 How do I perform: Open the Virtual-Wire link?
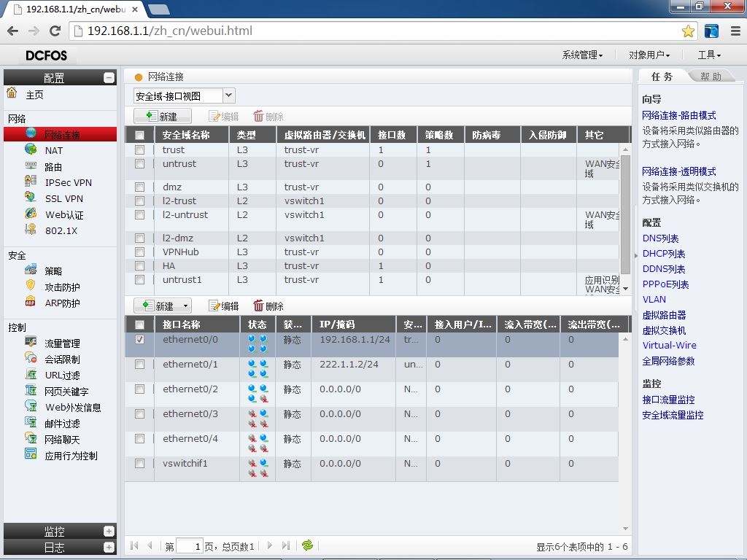coord(670,345)
